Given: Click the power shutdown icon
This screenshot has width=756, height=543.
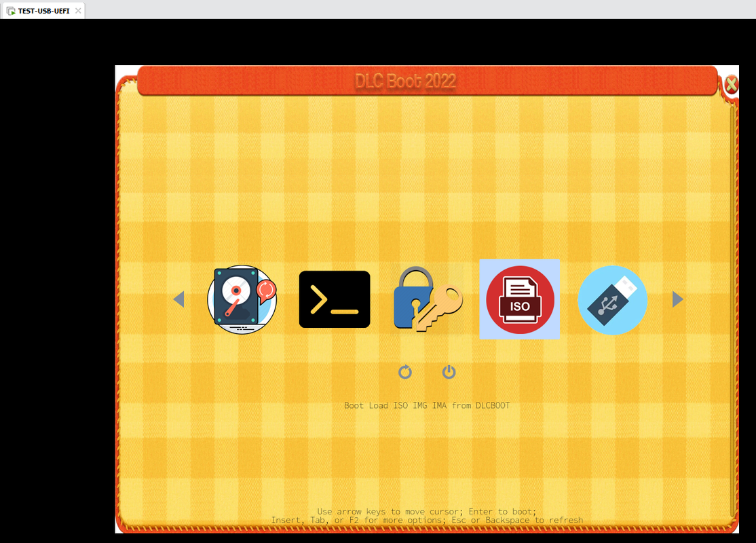Looking at the screenshot, I should pyautogui.click(x=449, y=372).
